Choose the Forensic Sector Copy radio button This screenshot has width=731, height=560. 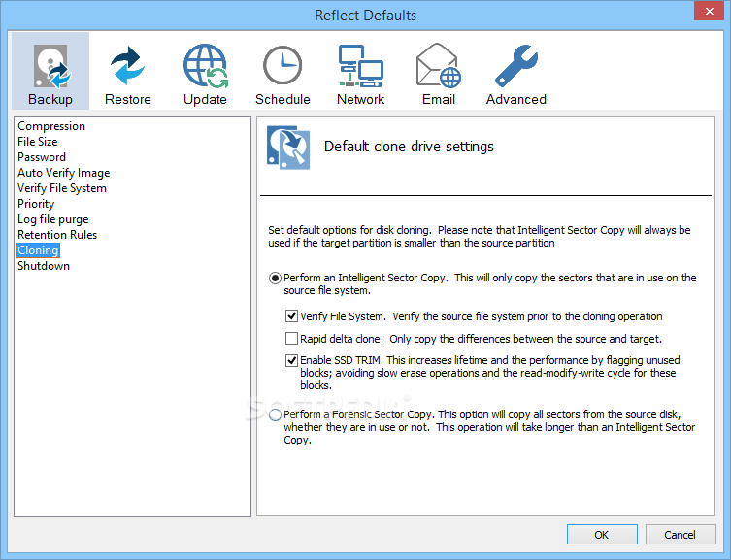(275, 414)
